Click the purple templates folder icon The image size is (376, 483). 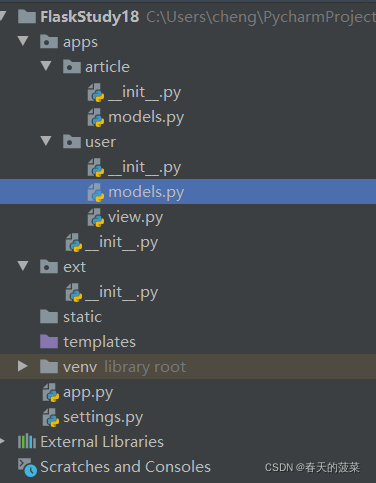coord(49,342)
